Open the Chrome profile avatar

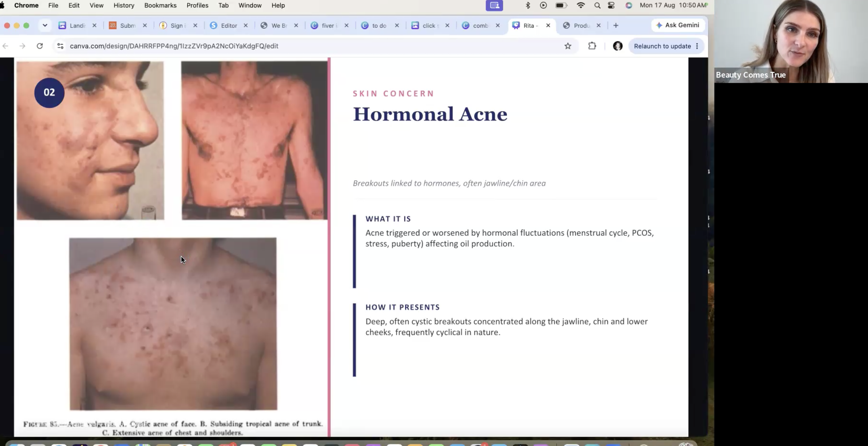coord(617,46)
